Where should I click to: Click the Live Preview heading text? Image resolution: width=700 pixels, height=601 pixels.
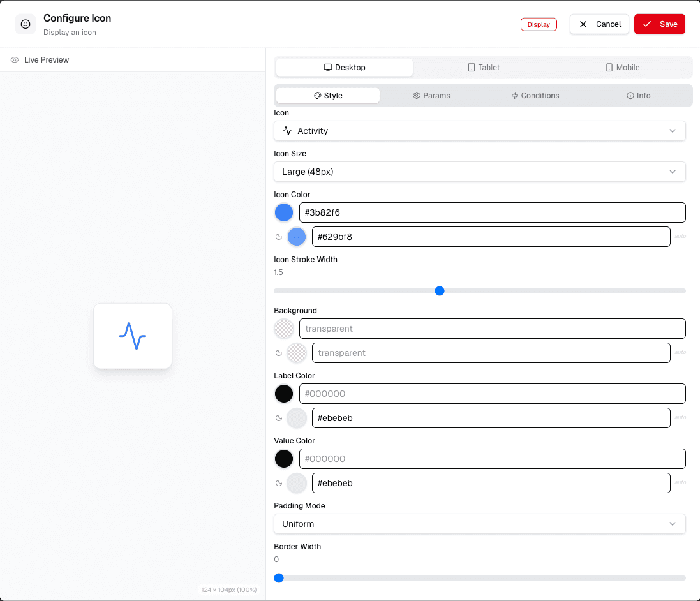point(47,60)
